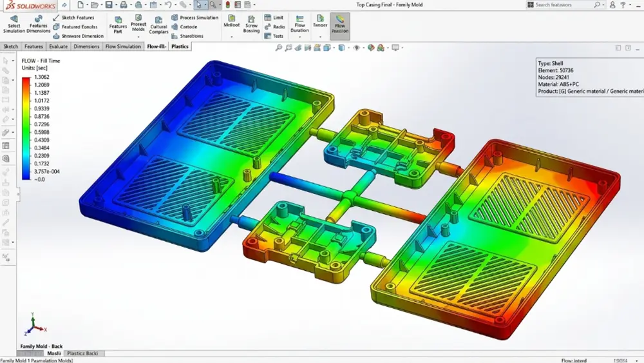Click the view settings monitor icon
The width and height of the screenshot is (644, 363).
tap(395, 48)
